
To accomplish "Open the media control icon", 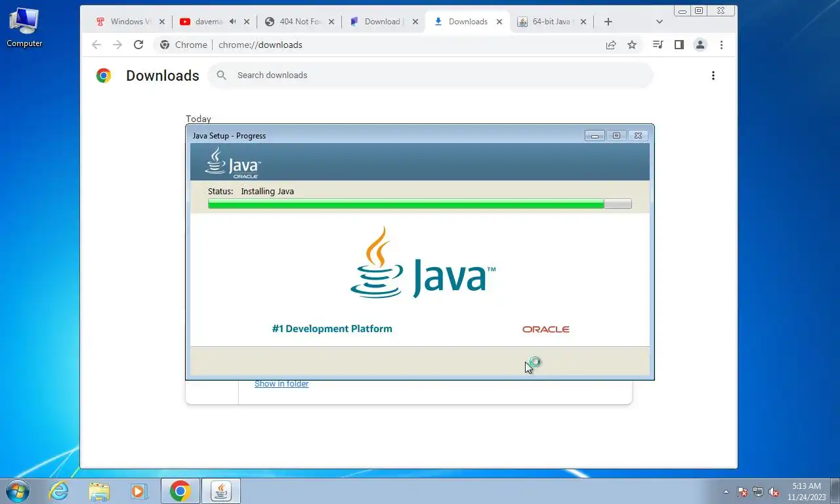I will pos(658,45).
